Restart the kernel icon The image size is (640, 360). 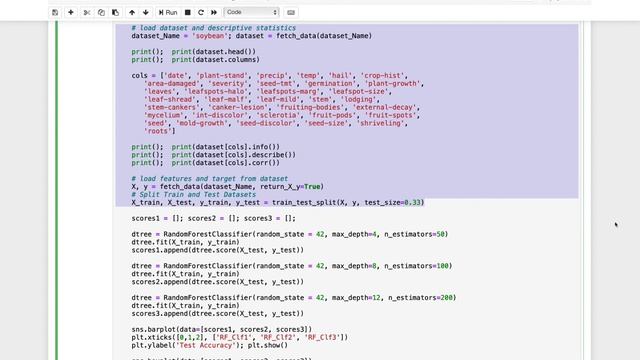(x=201, y=13)
